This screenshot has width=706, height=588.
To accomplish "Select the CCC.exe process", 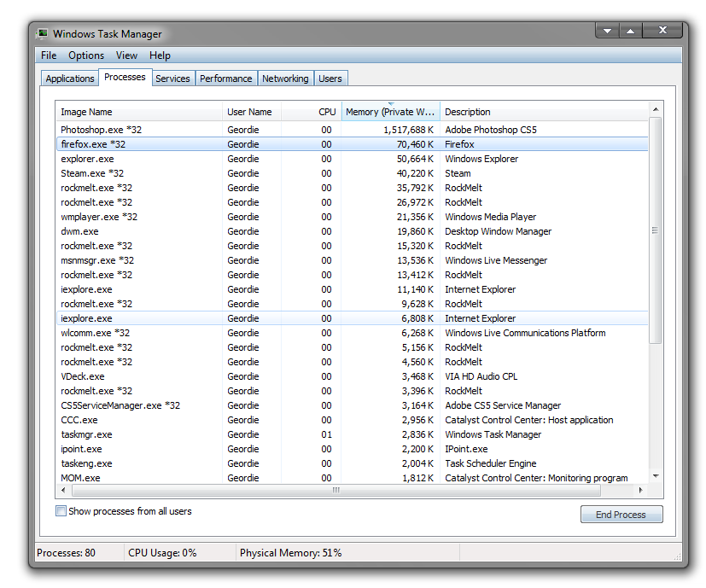I will pyautogui.click(x=352, y=420).
